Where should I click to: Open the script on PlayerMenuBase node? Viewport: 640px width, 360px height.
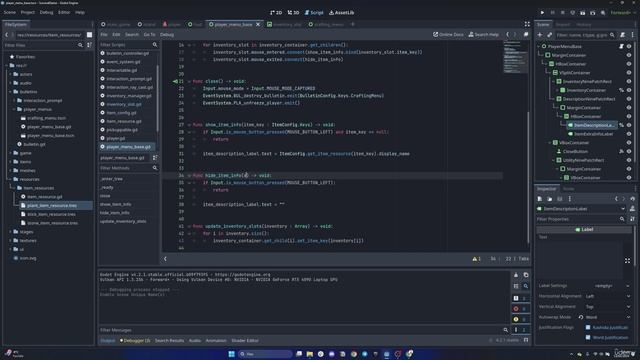coord(621,47)
